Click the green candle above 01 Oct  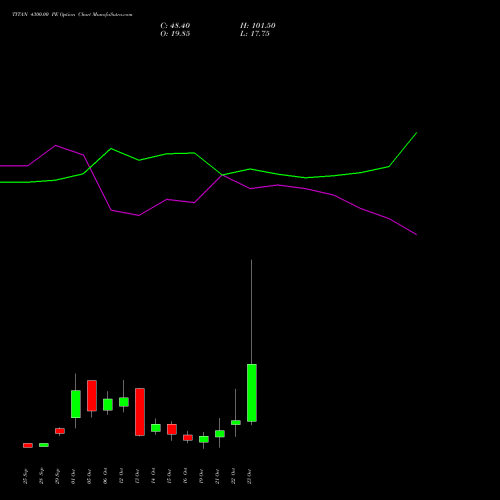[76, 404]
